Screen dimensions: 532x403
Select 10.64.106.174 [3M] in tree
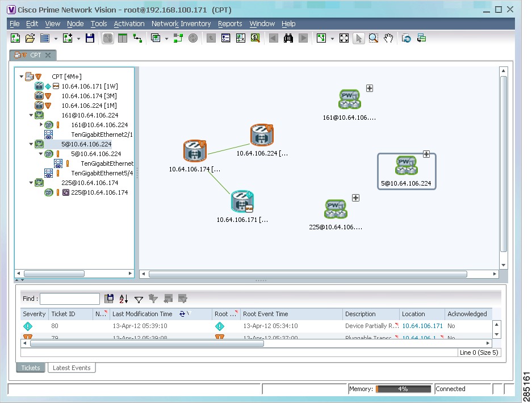coord(89,96)
